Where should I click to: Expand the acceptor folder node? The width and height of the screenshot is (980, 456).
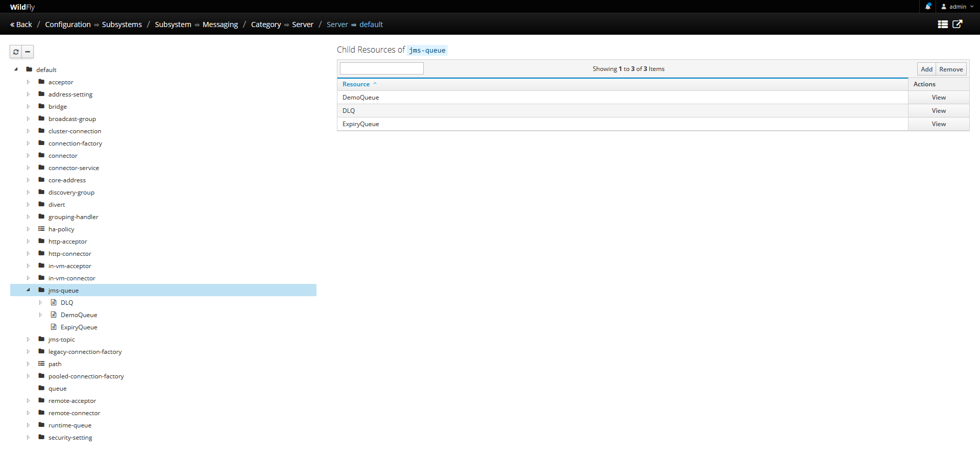[28, 82]
